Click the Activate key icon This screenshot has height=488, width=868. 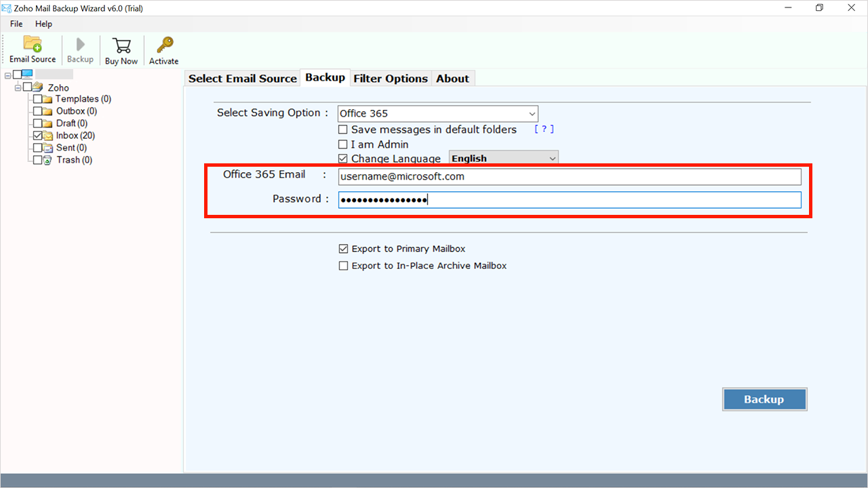[164, 45]
